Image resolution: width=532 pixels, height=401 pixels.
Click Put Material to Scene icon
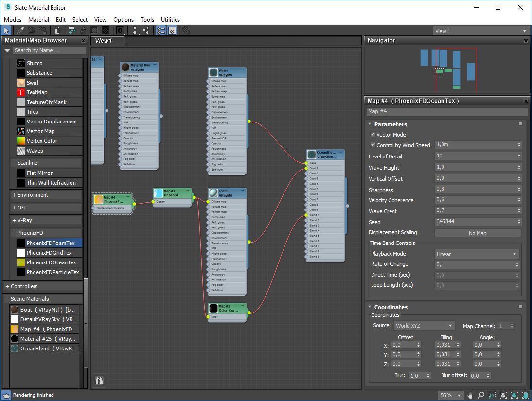(x=32, y=31)
